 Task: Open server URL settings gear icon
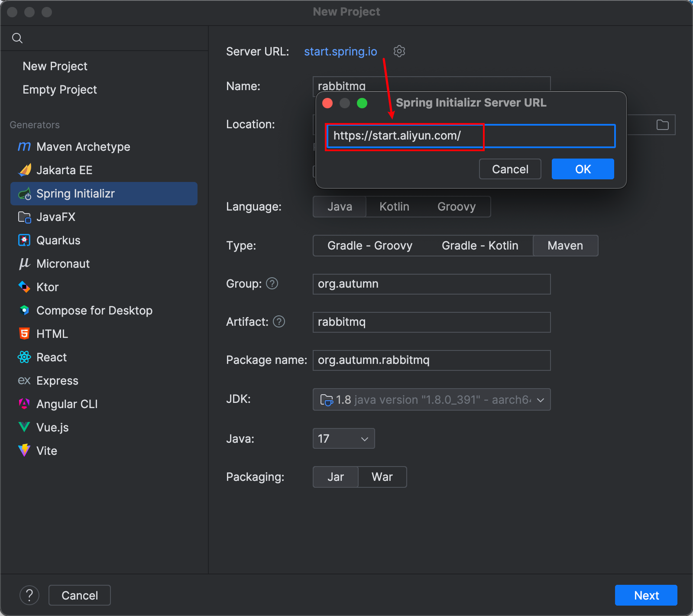coord(399,51)
